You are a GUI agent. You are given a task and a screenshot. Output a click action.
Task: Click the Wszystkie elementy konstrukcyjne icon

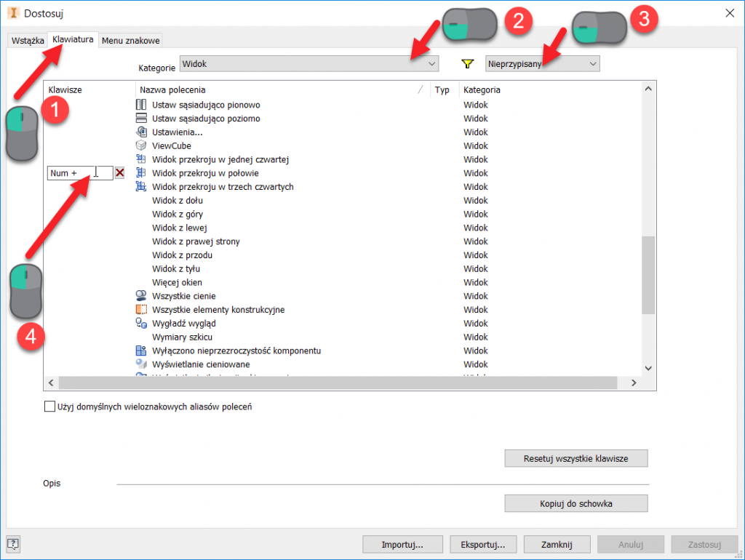point(142,310)
